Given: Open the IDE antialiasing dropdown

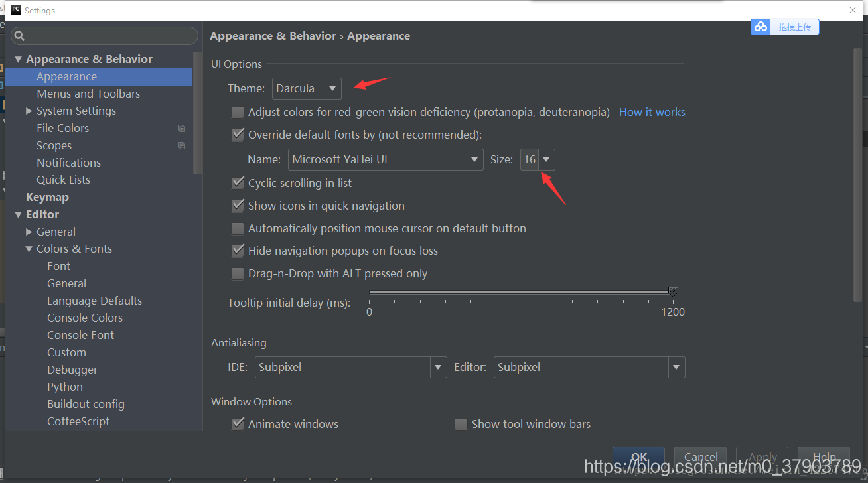Looking at the screenshot, I should pos(350,367).
